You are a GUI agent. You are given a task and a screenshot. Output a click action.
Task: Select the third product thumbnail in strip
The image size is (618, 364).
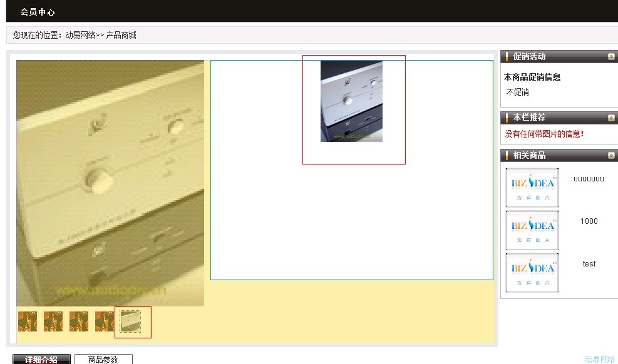(79, 321)
